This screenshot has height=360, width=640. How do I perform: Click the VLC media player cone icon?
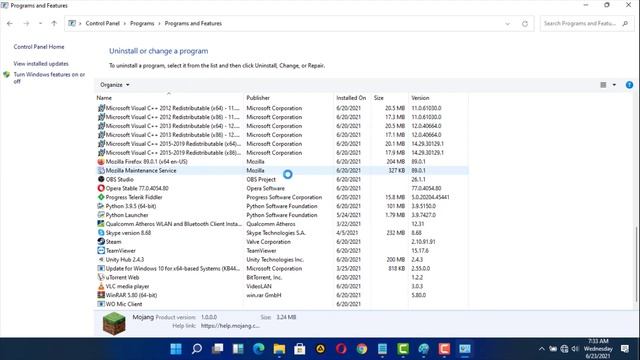pyautogui.click(x=101, y=286)
